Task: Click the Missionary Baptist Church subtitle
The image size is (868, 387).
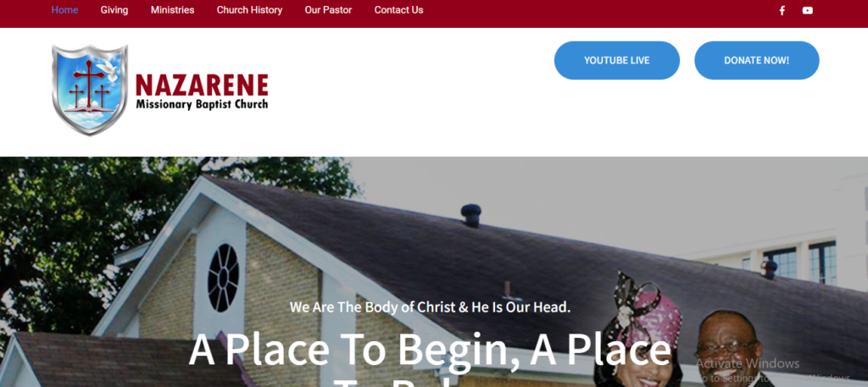Action: pyautogui.click(x=202, y=104)
